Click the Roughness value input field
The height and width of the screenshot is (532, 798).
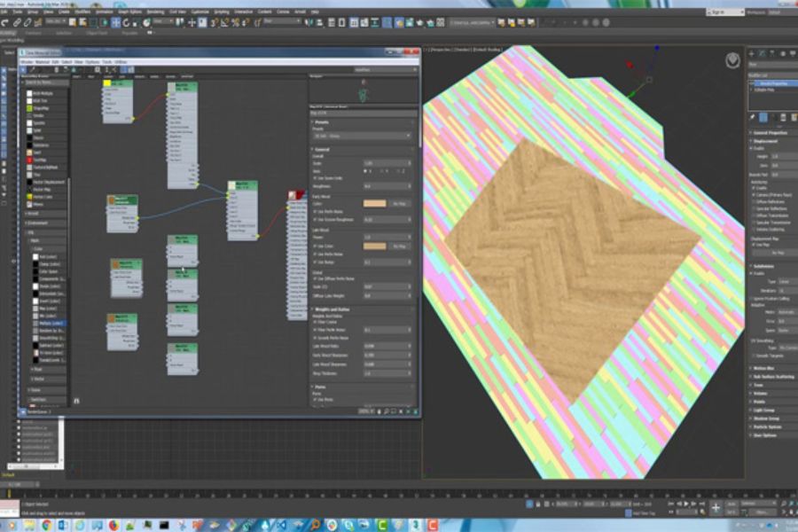(385, 186)
